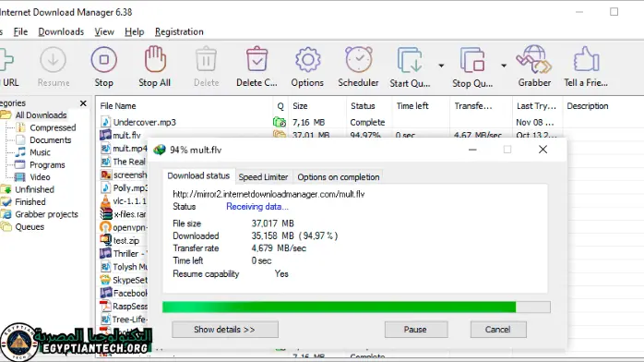Minimize the mult.flv download dialog
Screen dimensions: 644x362
click(x=472, y=150)
